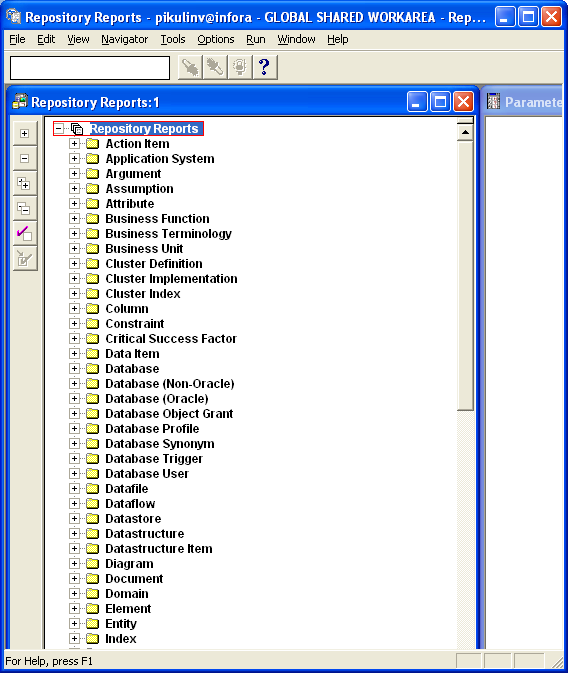Select the Database Profile tree item

coord(152,429)
